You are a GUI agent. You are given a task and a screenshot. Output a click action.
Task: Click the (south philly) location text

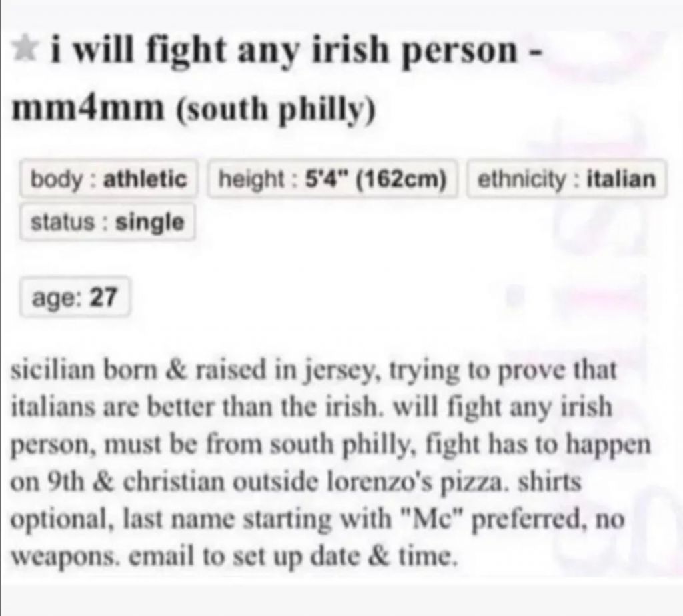tap(275, 110)
